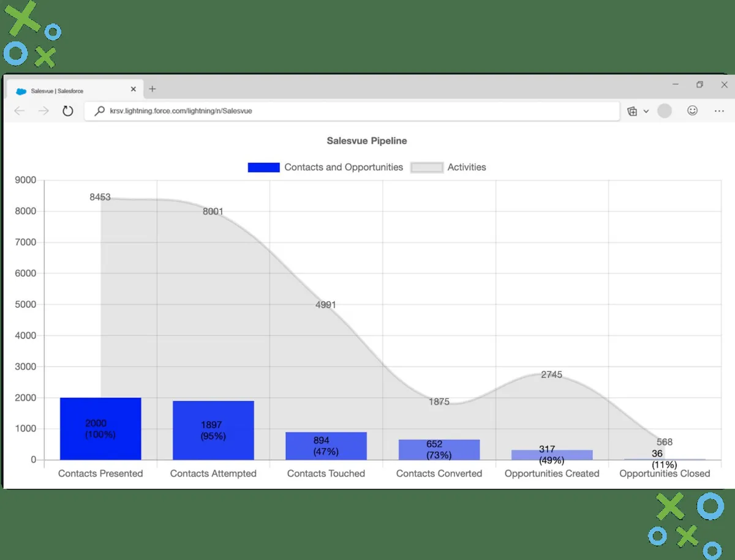Click the Opportunities Created axis label
Viewport: 735px width, 560px height.
click(x=552, y=473)
